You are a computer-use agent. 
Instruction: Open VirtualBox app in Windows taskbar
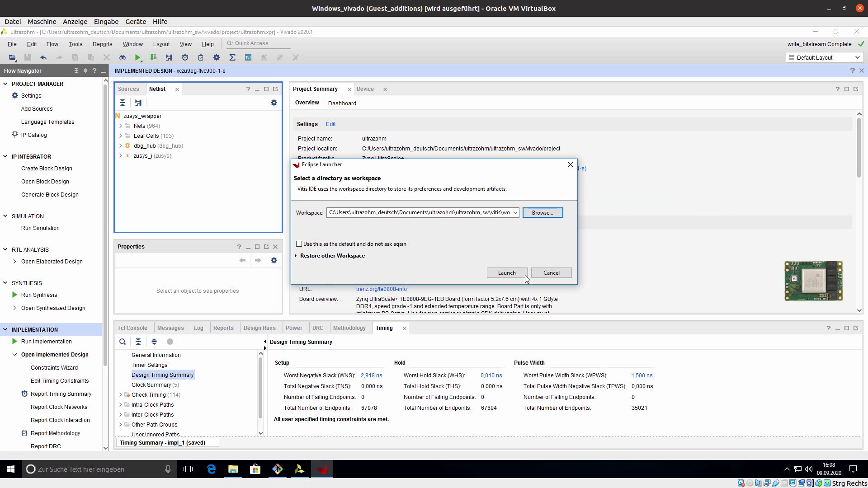coord(277,469)
